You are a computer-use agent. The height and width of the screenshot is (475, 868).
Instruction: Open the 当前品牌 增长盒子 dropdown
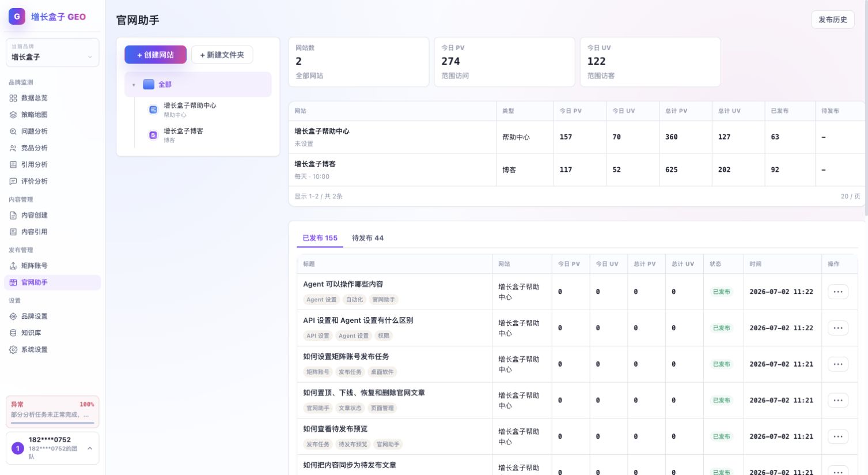[x=52, y=52]
